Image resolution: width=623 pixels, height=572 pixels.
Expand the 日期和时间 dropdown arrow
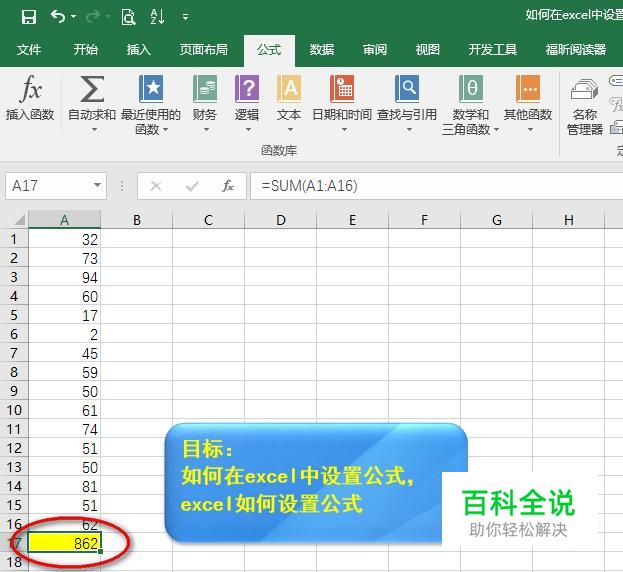click(344, 129)
